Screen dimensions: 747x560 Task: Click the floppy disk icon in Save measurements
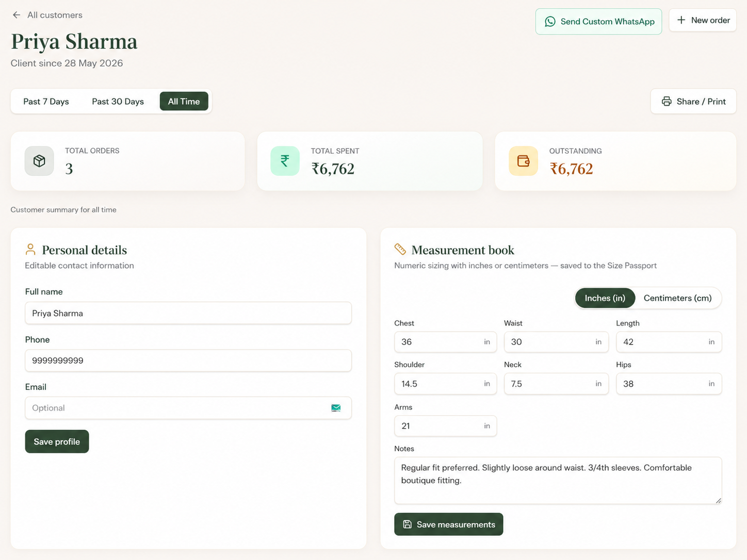[x=407, y=524]
